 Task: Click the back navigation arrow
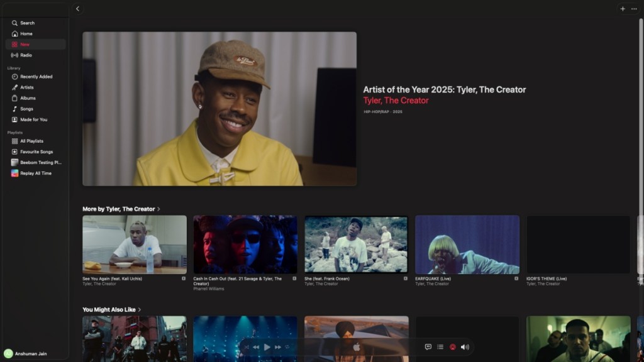[x=77, y=8]
